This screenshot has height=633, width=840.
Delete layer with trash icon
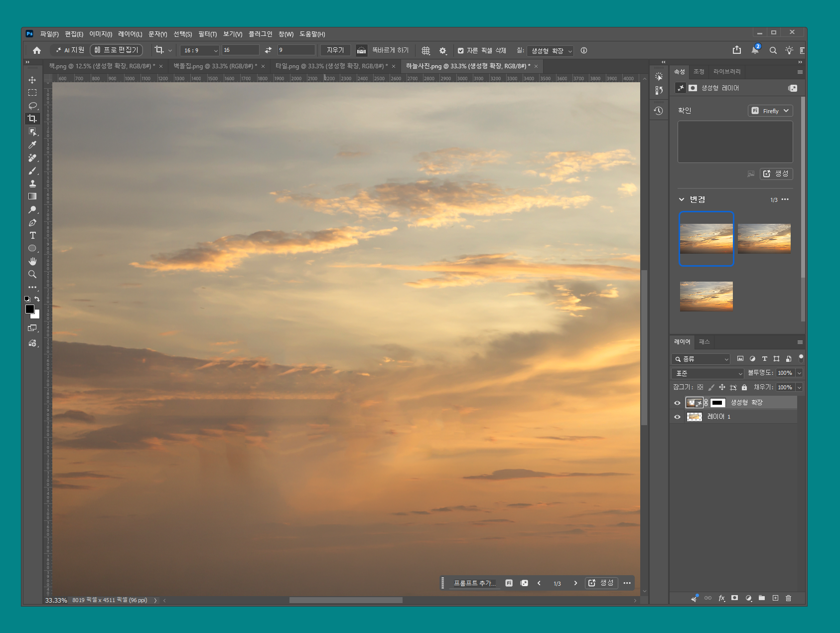[788, 598]
